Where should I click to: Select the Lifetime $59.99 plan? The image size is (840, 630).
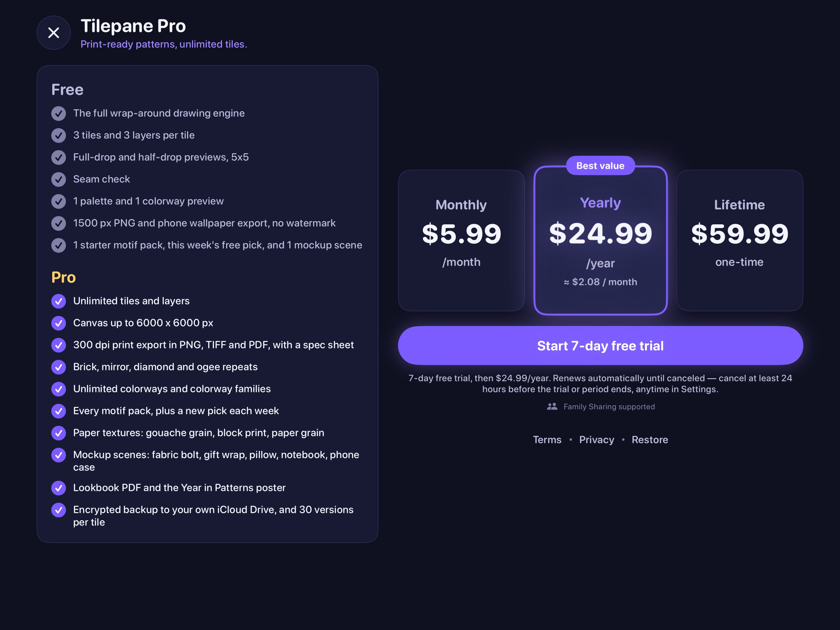pyautogui.click(x=739, y=241)
